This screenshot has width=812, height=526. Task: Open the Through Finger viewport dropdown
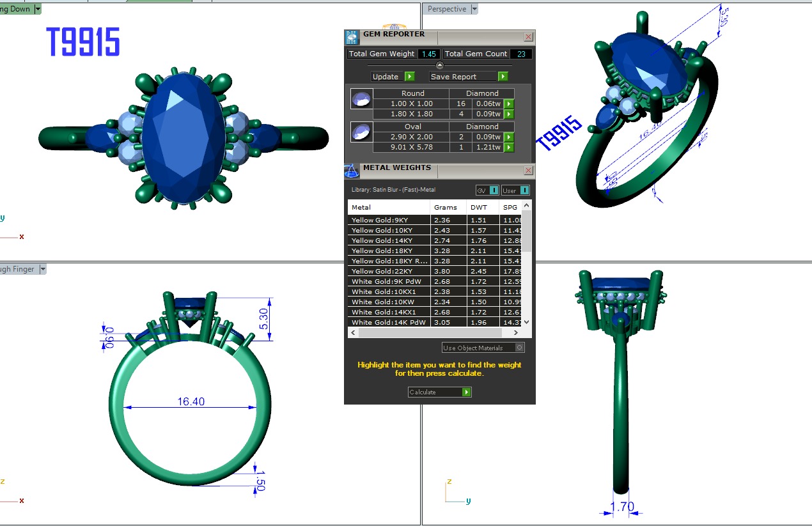(43, 269)
